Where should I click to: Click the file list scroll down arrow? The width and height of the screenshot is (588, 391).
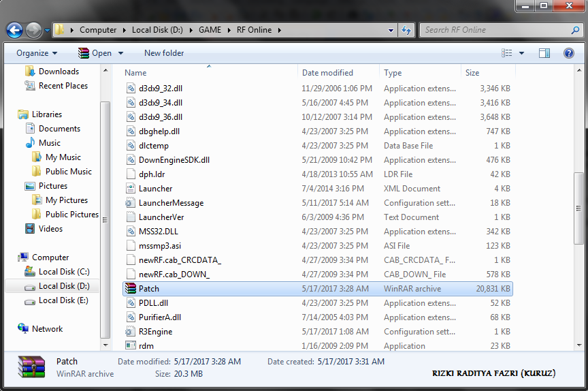(x=579, y=345)
